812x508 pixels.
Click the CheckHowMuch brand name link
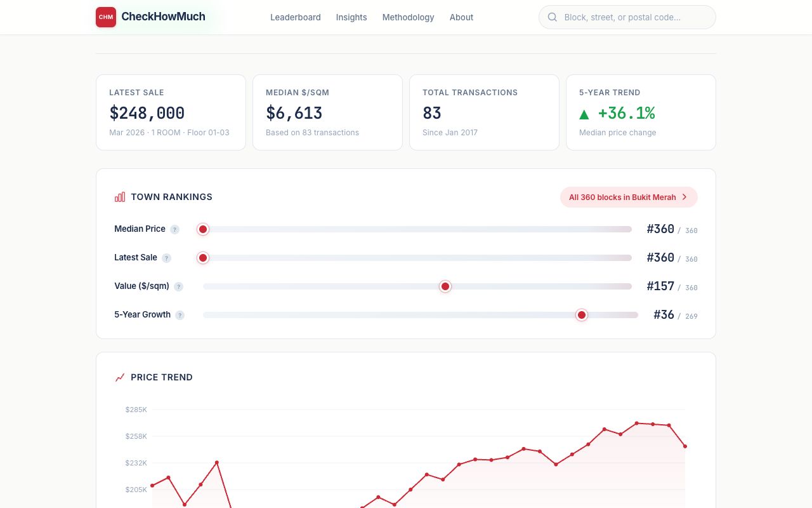[163, 17]
